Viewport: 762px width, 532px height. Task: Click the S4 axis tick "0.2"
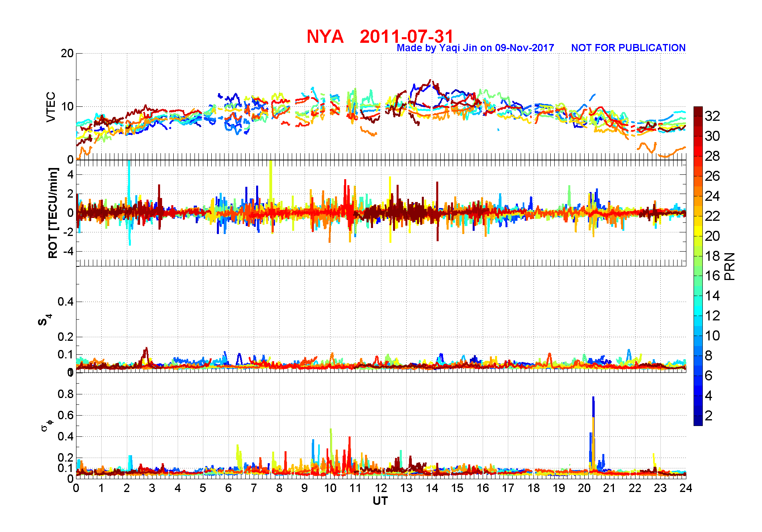coord(66,337)
